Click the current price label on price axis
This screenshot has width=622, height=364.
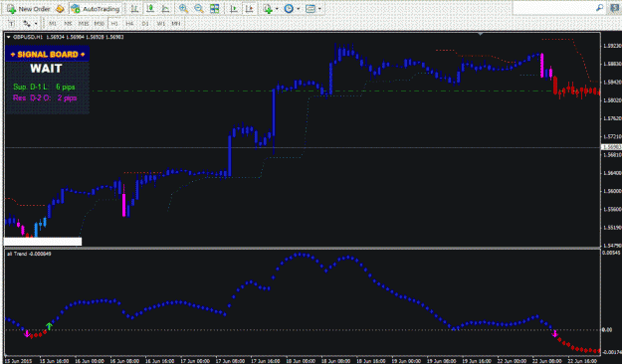(612, 147)
